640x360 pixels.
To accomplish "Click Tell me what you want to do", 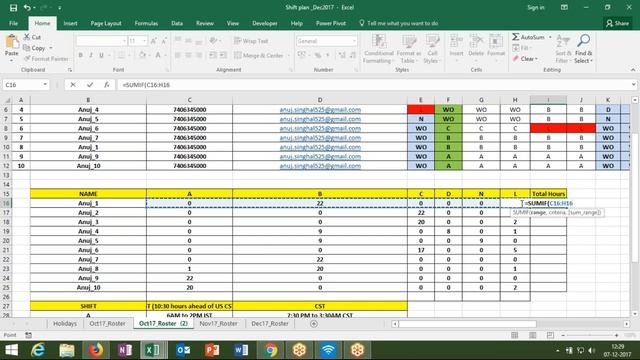I will point(398,23).
